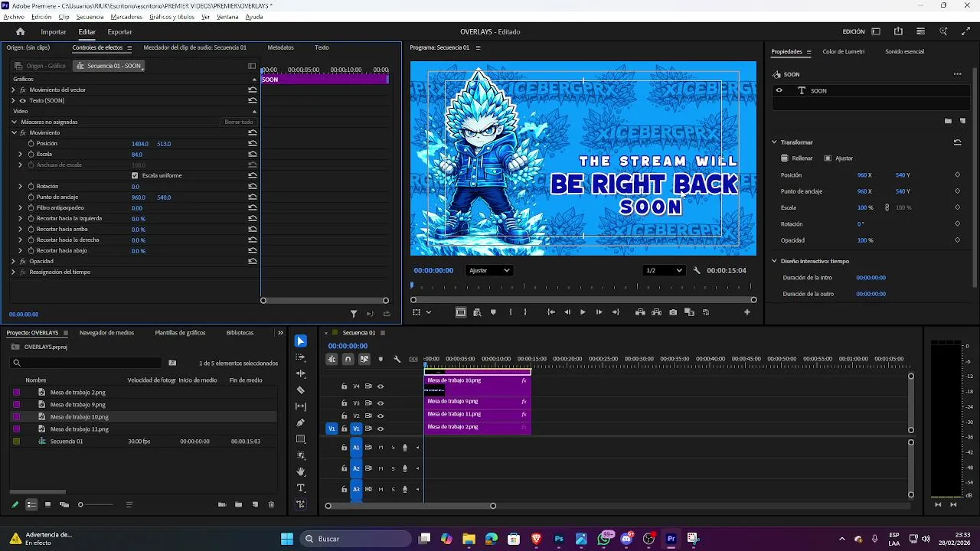Open the Ajustar zoom dropdown

[488, 270]
